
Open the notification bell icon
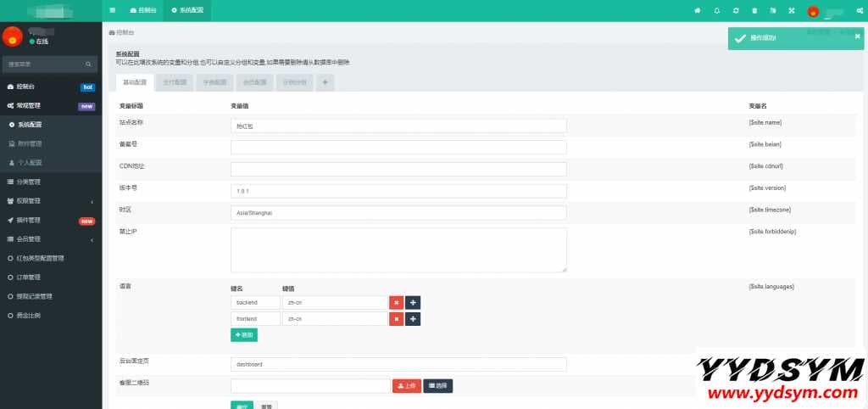pyautogui.click(x=717, y=10)
